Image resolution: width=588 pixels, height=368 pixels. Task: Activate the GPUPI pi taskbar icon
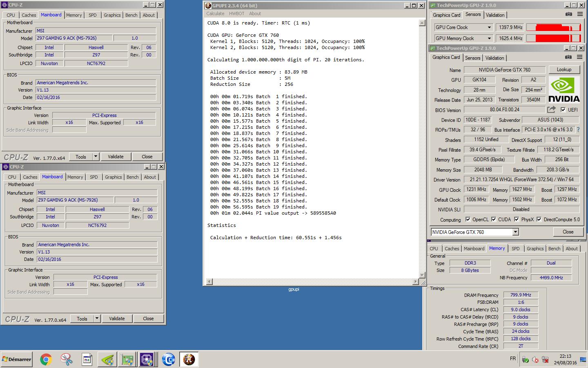[188, 359]
